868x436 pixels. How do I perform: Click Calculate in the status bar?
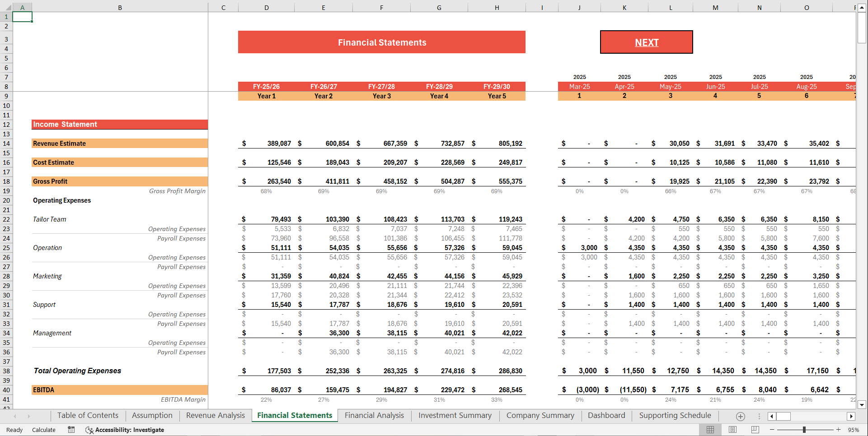click(43, 430)
